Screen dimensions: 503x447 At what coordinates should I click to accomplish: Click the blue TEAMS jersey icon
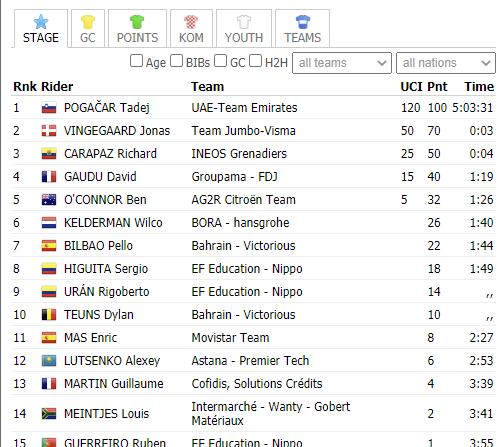(x=303, y=22)
